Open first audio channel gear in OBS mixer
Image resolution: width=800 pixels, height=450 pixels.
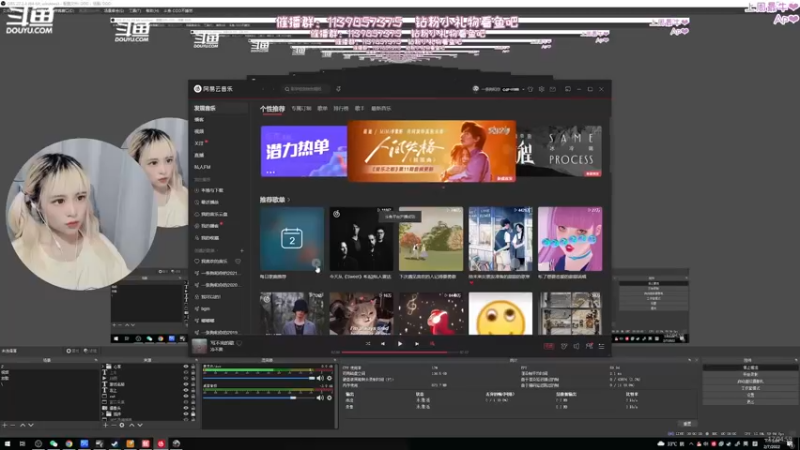click(330, 379)
